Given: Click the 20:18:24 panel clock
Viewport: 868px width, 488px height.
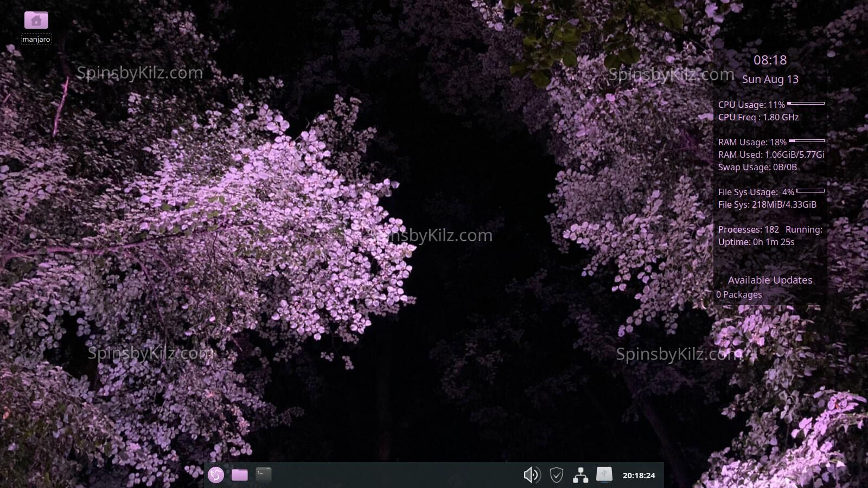Looking at the screenshot, I should pyautogui.click(x=639, y=476).
